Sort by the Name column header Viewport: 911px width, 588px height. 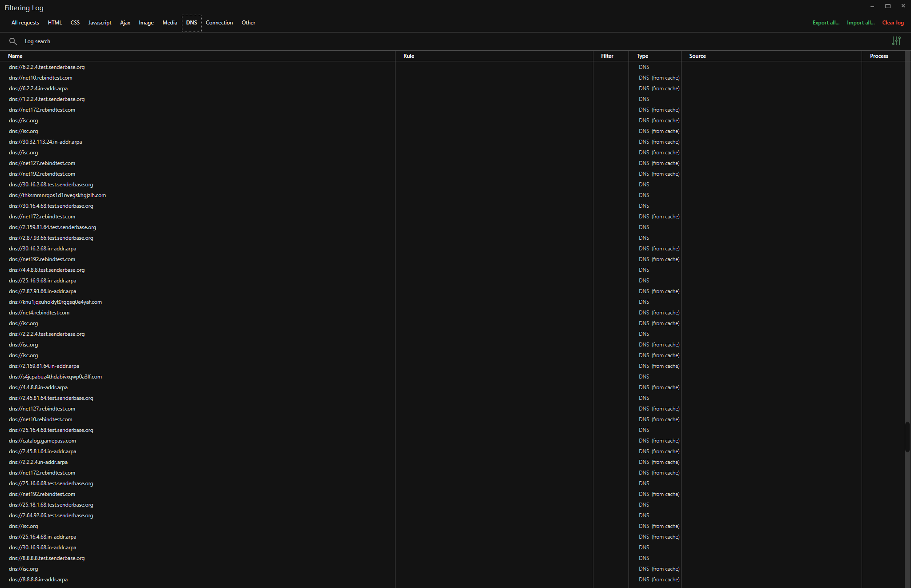click(x=15, y=56)
